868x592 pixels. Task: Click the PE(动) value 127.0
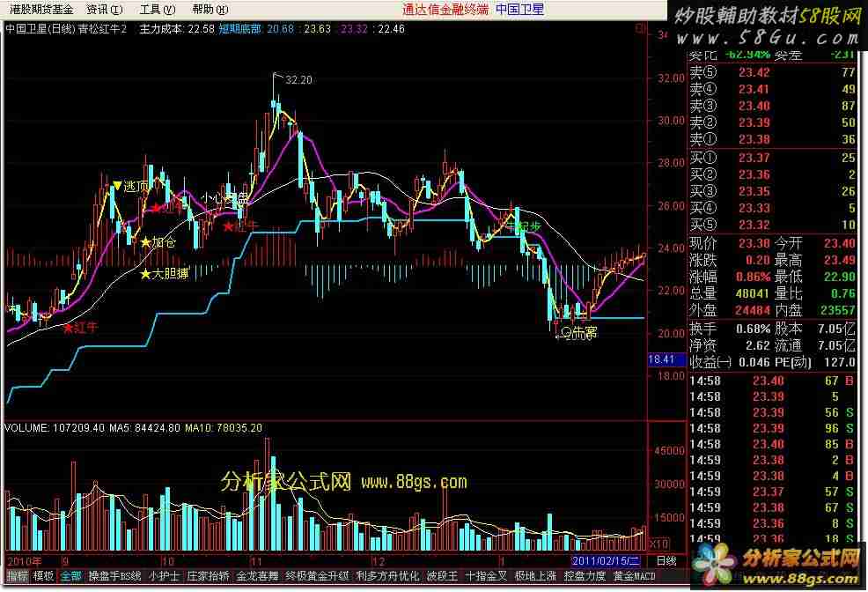841,362
